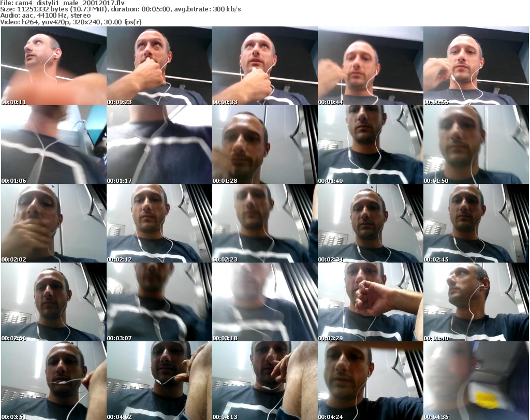The width and height of the screenshot is (530, 420).
Task: Click the frame labeled 00:04:13
Action: click(x=264, y=381)
